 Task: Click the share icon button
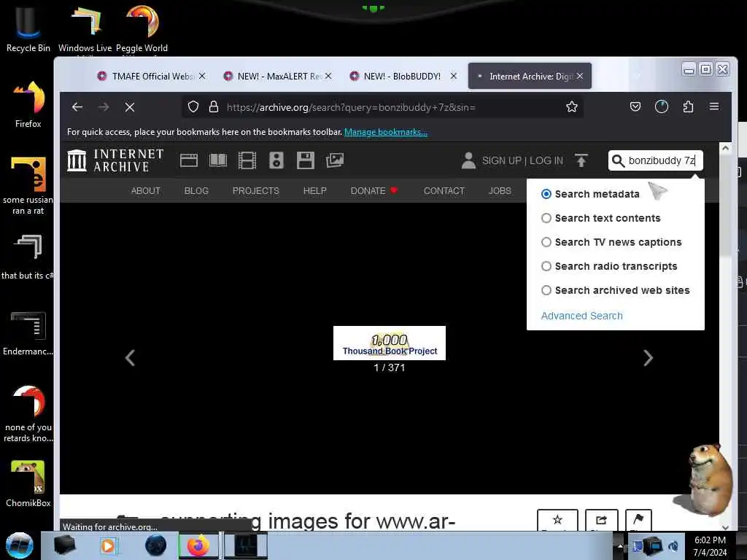point(601,520)
